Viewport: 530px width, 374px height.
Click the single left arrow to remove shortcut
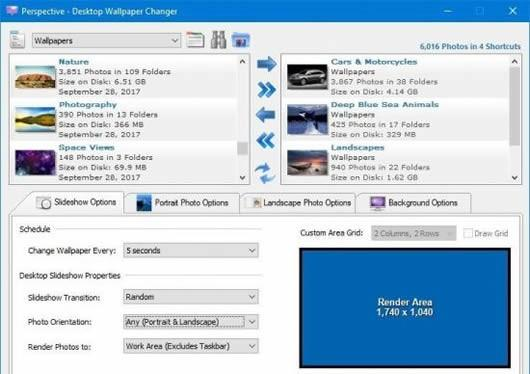click(x=266, y=115)
